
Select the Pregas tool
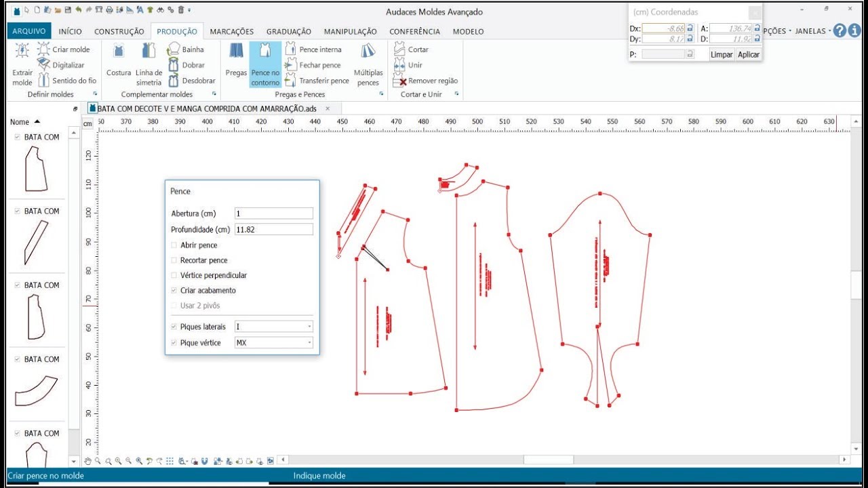pos(236,61)
